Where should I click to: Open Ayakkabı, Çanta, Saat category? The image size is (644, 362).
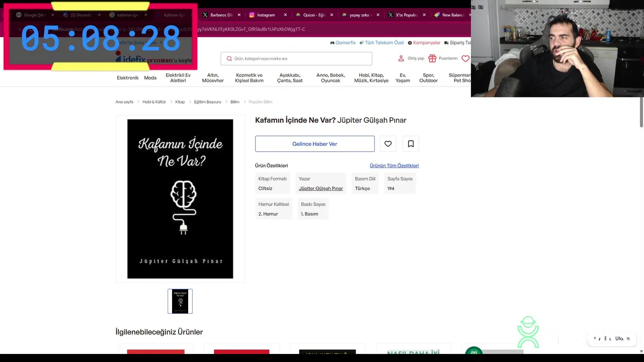290,78
